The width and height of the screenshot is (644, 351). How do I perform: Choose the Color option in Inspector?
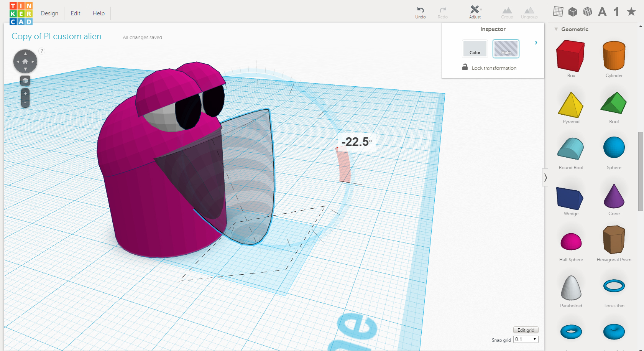click(x=475, y=49)
